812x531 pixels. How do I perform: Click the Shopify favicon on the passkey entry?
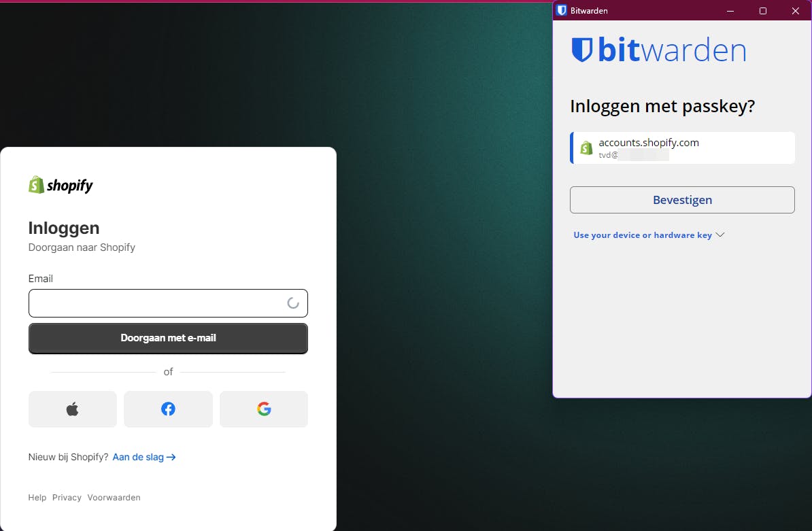tap(586, 148)
